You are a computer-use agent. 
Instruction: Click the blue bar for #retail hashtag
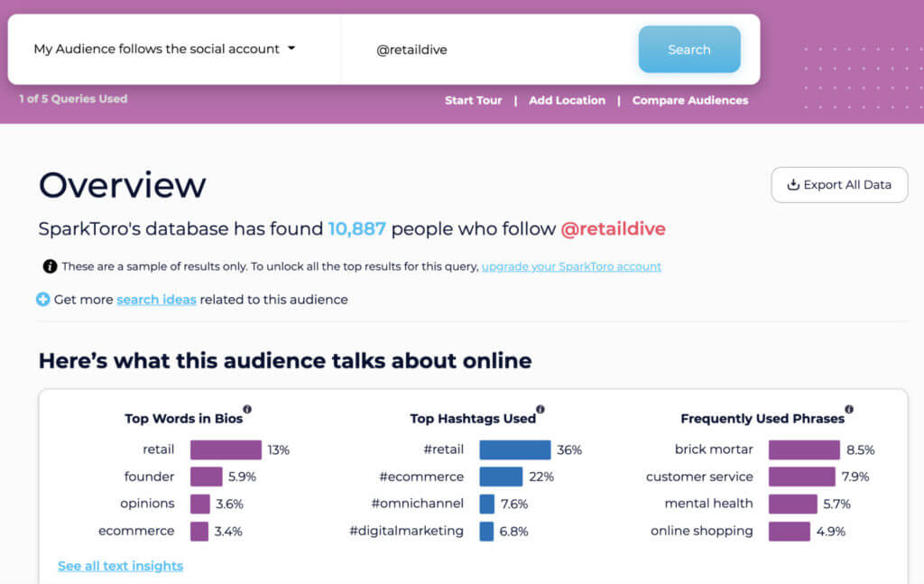pos(514,450)
